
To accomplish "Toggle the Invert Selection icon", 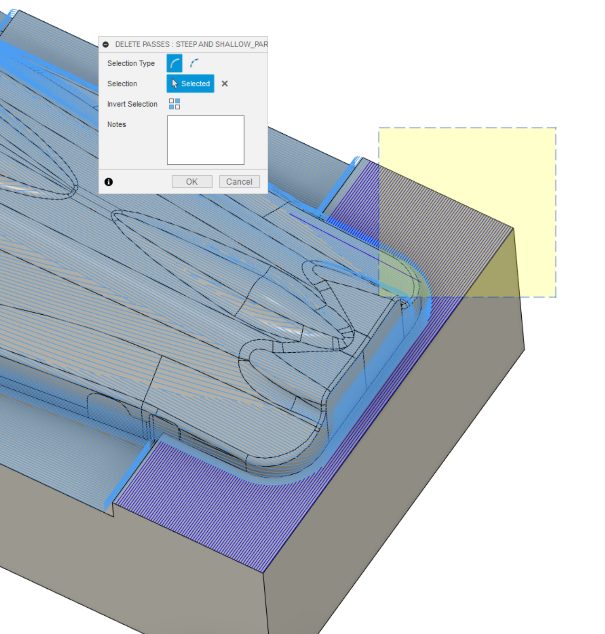I will (174, 104).
